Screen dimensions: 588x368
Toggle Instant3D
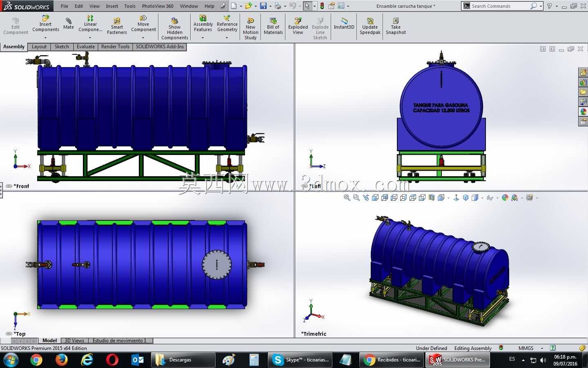(344, 24)
